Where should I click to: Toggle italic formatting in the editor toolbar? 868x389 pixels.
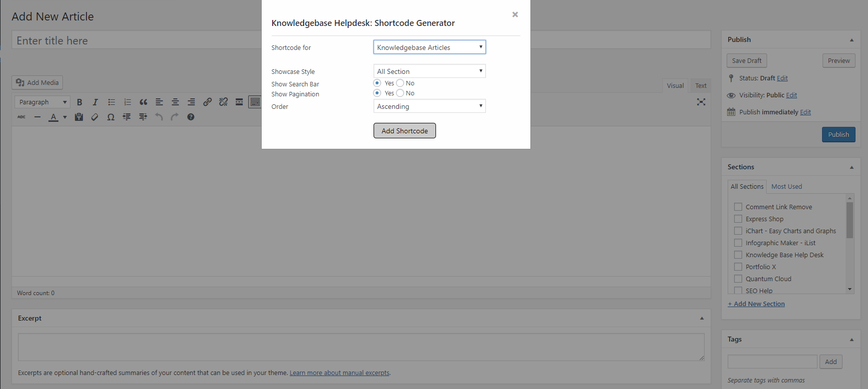95,102
